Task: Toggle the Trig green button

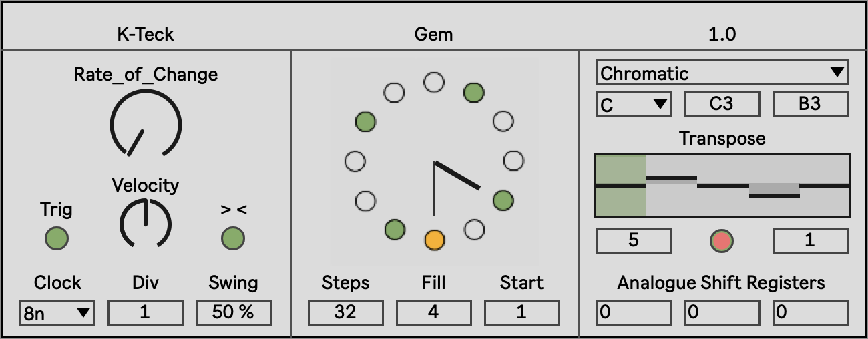Action: point(56,238)
